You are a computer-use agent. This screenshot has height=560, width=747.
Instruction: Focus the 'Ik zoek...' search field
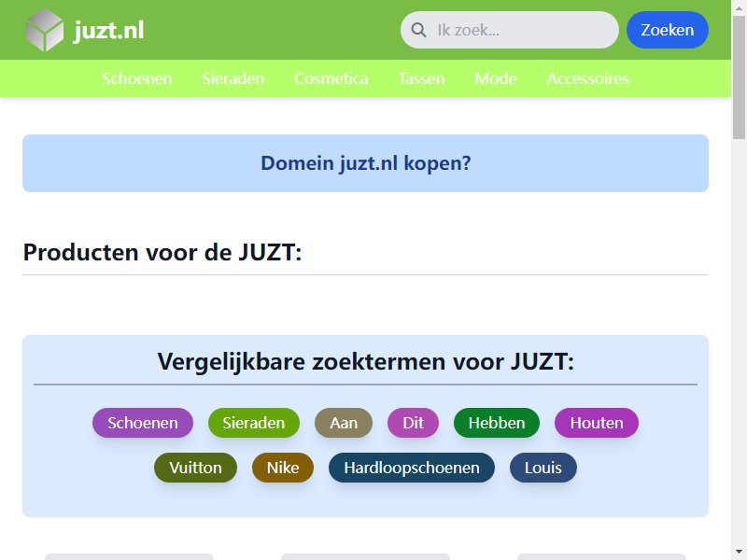(x=509, y=30)
